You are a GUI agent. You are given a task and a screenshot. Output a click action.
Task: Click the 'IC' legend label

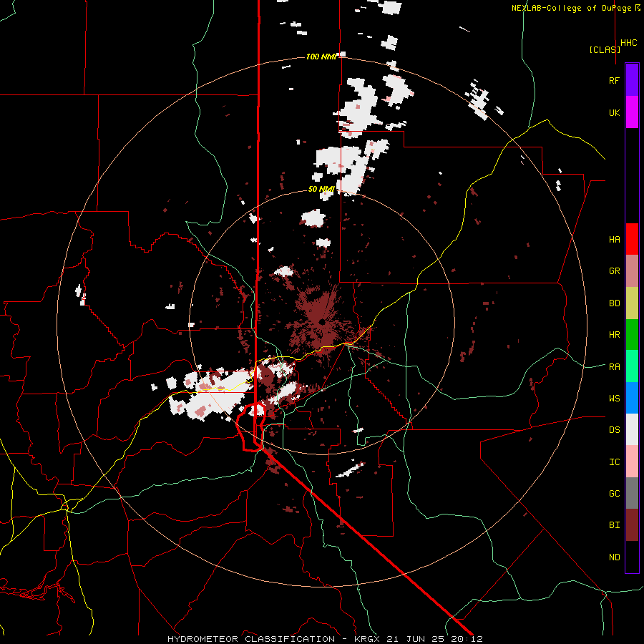tap(614, 462)
